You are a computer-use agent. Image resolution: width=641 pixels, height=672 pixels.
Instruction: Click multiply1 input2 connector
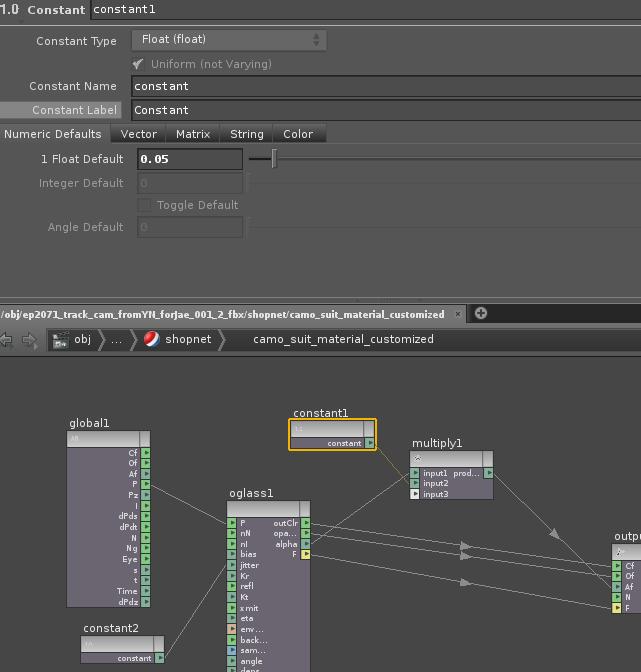point(414,483)
